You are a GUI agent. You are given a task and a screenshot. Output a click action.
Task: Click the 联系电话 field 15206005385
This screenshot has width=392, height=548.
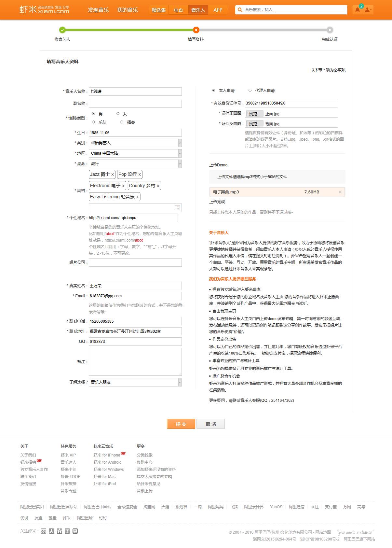point(135,321)
